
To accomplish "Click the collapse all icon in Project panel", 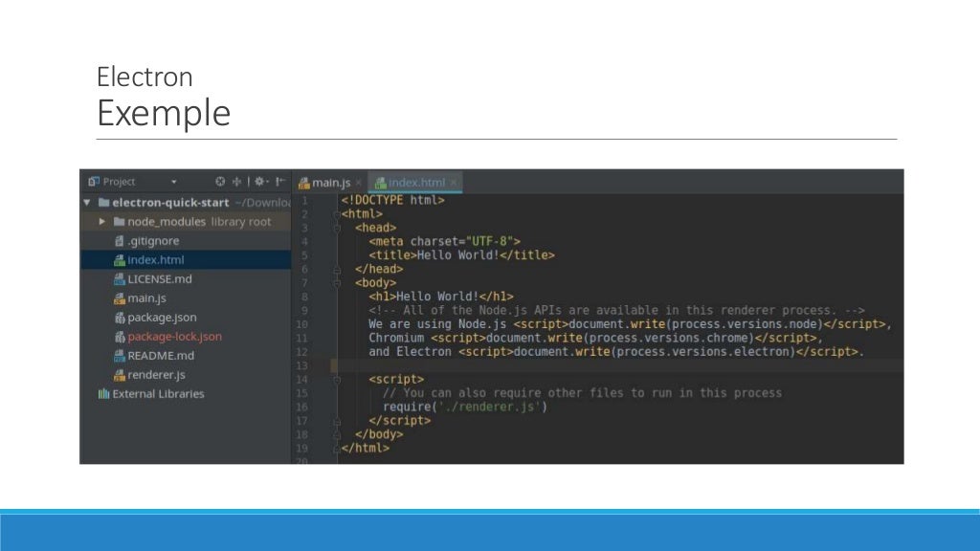I will (x=237, y=181).
